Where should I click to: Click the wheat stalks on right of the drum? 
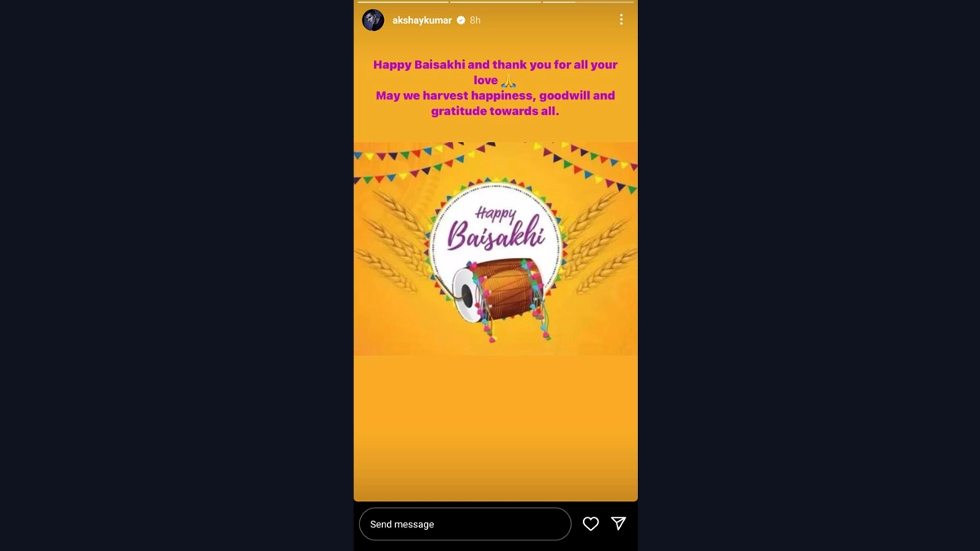coord(600,241)
